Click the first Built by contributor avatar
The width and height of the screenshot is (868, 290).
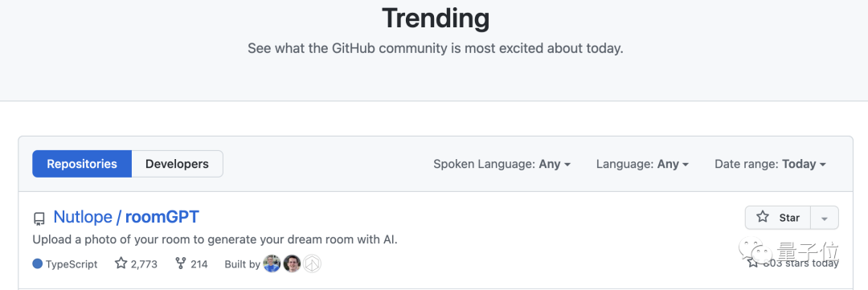pyautogui.click(x=272, y=264)
